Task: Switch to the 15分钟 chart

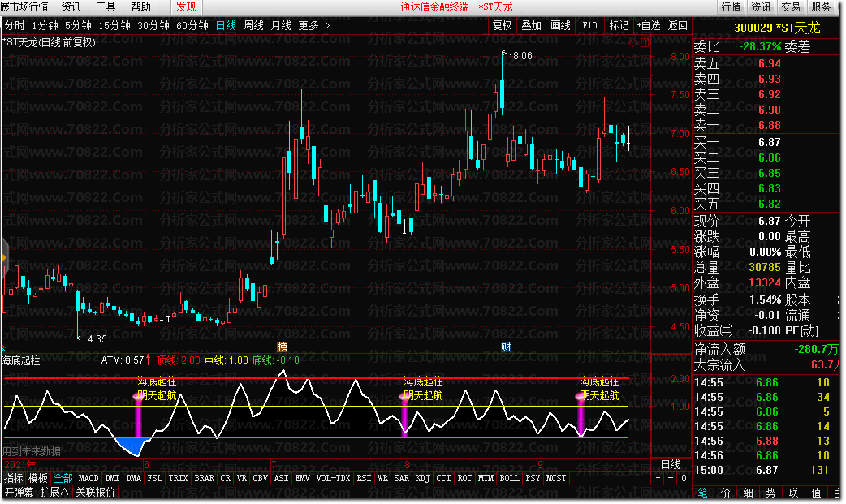Action: [x=114, y=25]
